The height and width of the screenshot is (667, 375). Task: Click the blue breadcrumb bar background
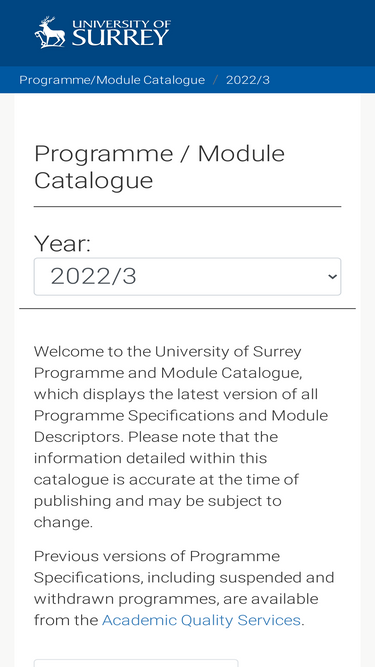point(323,80)
